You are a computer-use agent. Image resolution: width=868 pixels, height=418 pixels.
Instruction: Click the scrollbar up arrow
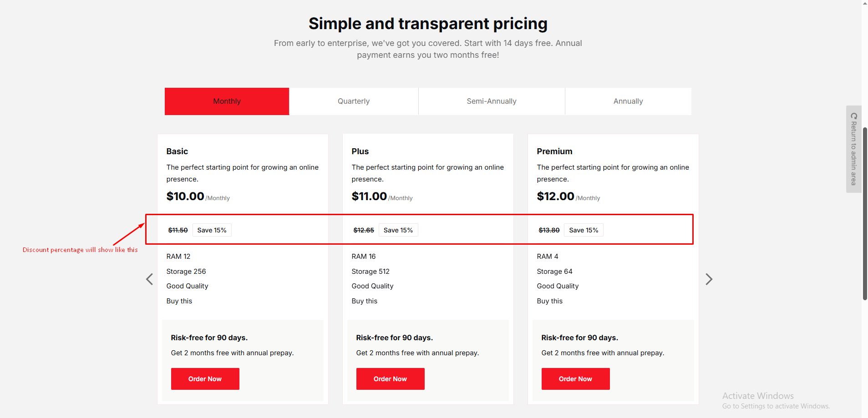(x=865, y=3)
